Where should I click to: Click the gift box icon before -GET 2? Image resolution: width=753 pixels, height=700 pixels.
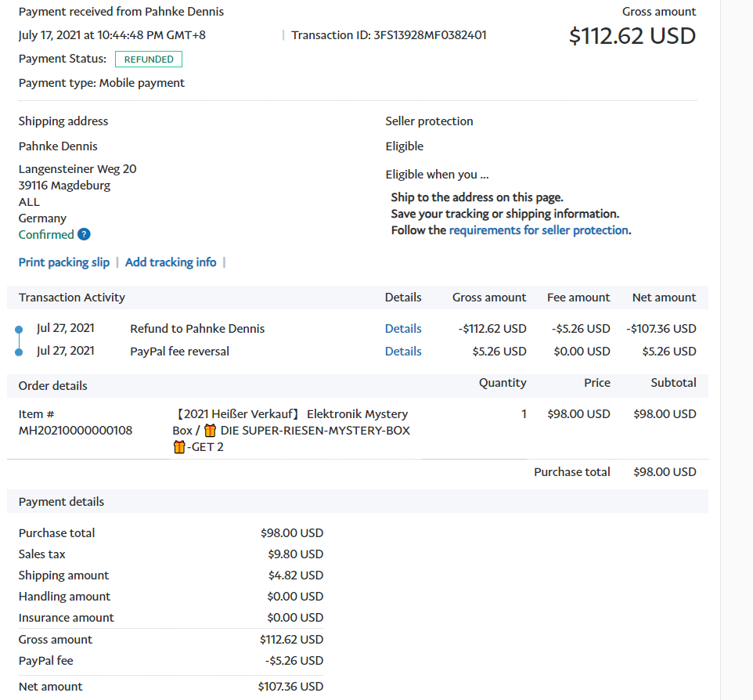pyautogui.click(x=179, y=447)
